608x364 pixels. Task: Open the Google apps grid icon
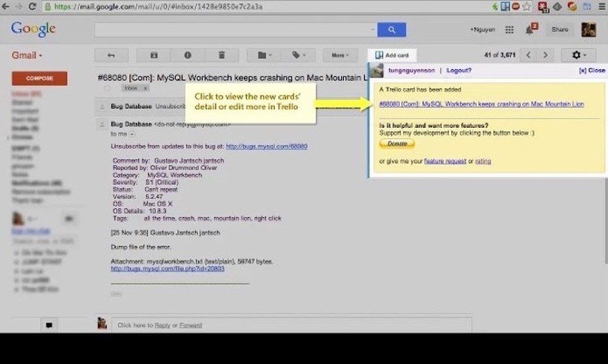pos(509,29)
